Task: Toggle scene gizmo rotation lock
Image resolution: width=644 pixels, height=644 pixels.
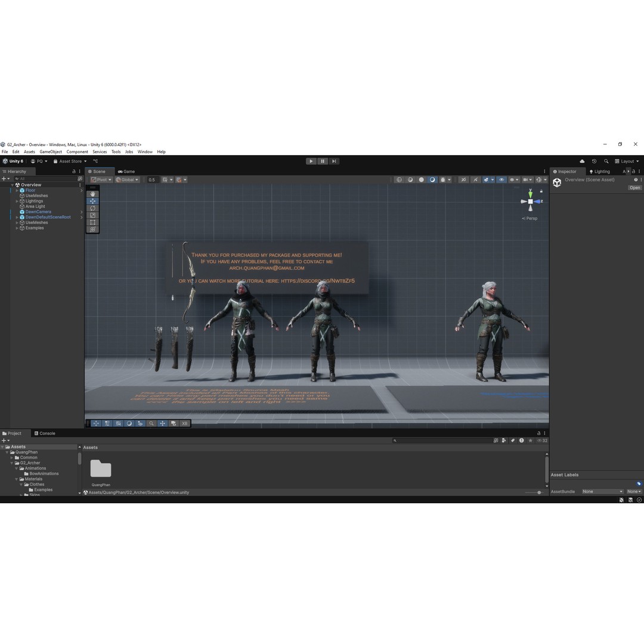Action: (x=541, y=191)
